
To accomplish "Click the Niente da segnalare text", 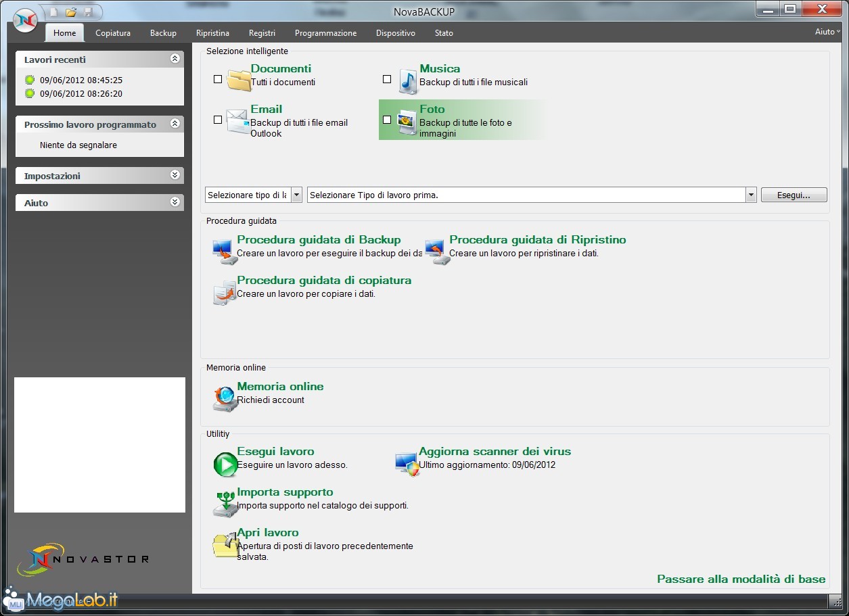I will (x=78, y=145).
